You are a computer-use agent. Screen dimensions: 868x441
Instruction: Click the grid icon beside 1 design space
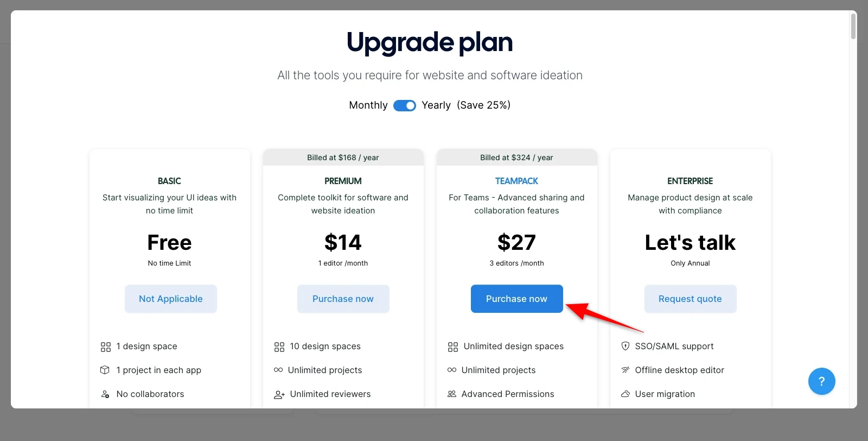point(106,347)
